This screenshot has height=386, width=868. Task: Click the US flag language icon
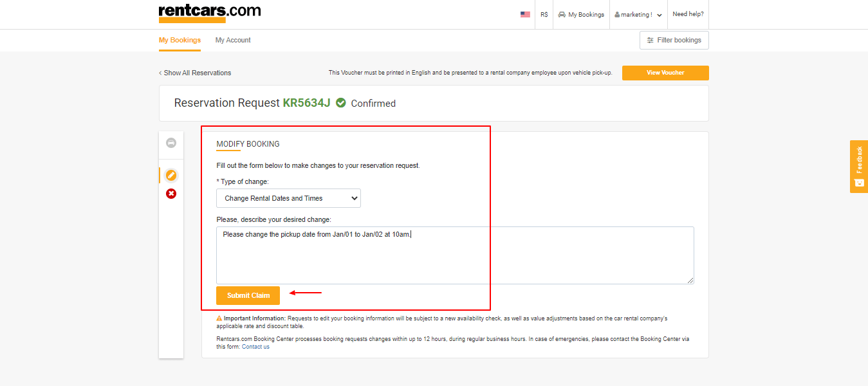pos(525,14)
